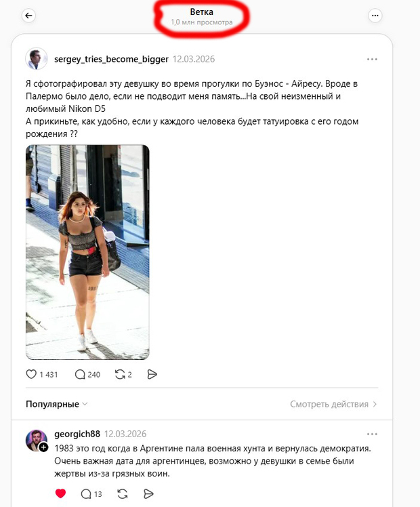Open the 240 comments on main post
This screenshot has width=420, height=507.
(80, 374)
